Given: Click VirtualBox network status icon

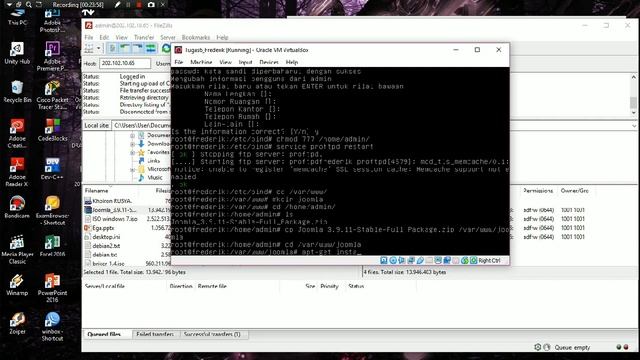Looking at the screenshot, I should (x=411, y=260).
